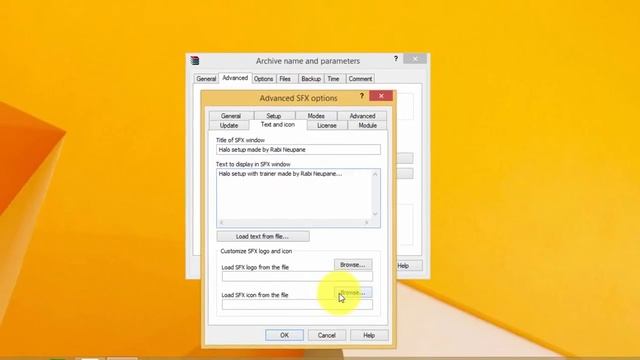640x360 pixels.
Task: Browse for the SFX logo file
Action: tap(353, 265)
